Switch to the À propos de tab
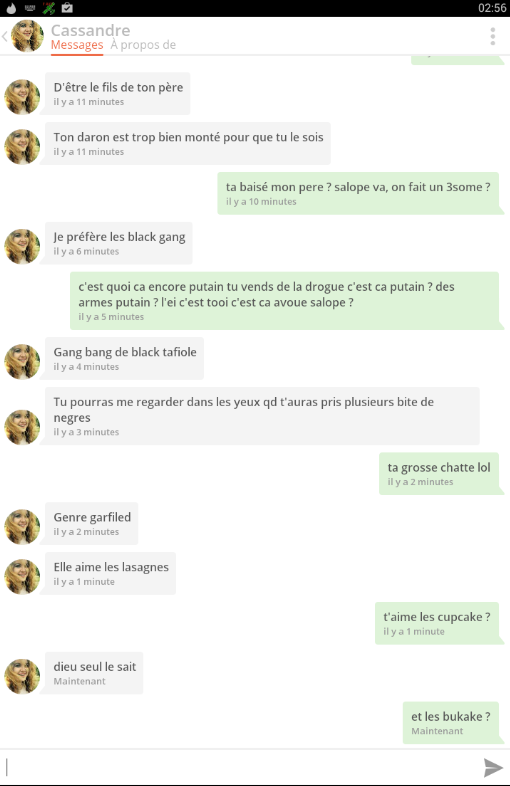 (143, 45)
